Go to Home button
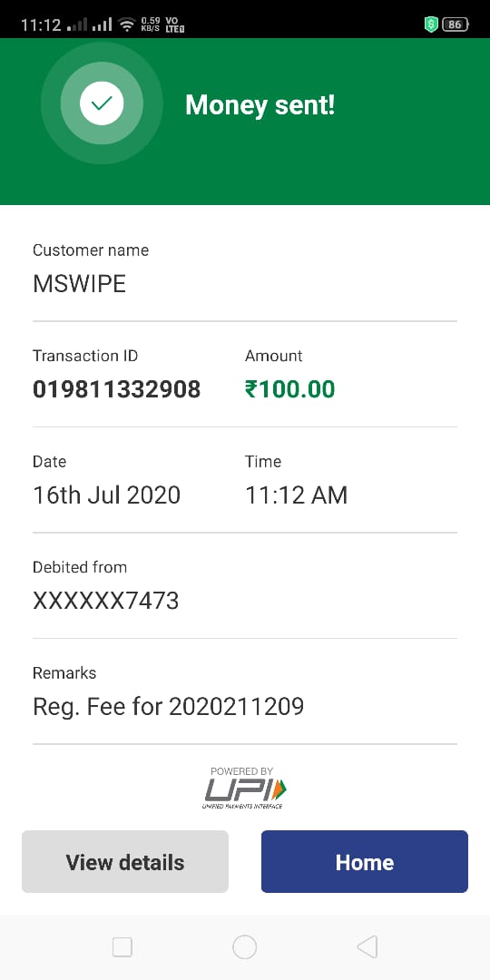This screenshot has width=490, height=980. tap(365, 861)
